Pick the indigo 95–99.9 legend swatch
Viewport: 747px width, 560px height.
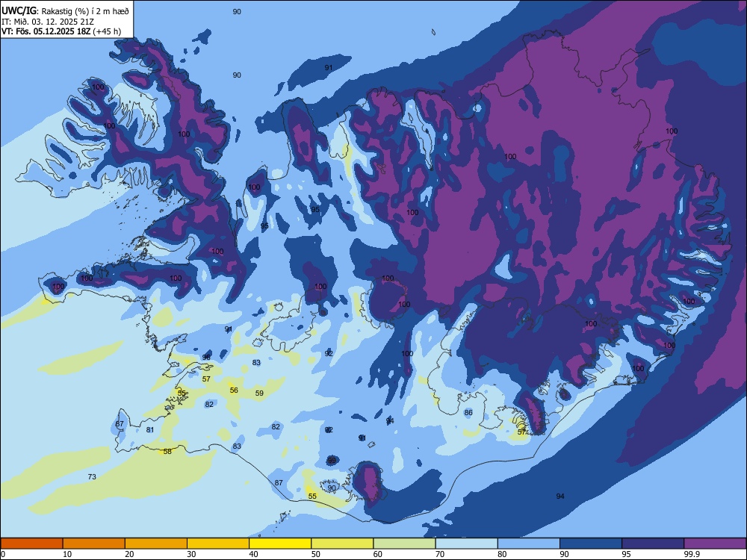[x=653, y=544]
